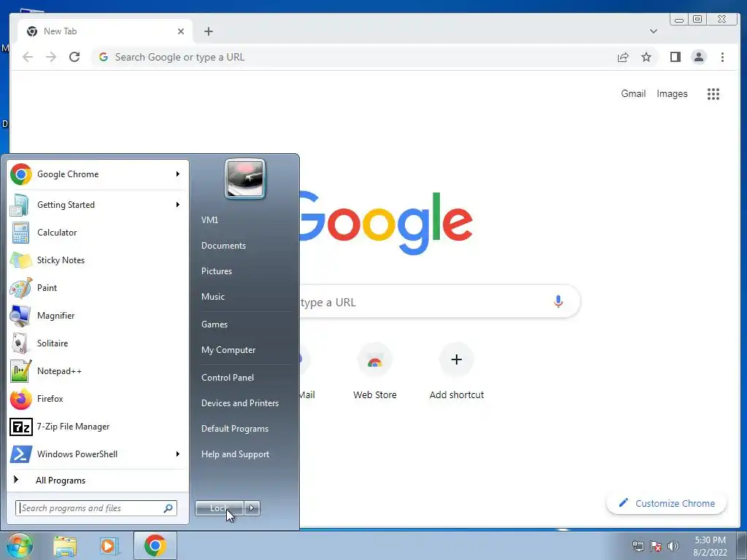Expand Windows PowerShell submenu arrow
747x560 pixels.
[178, 454]
